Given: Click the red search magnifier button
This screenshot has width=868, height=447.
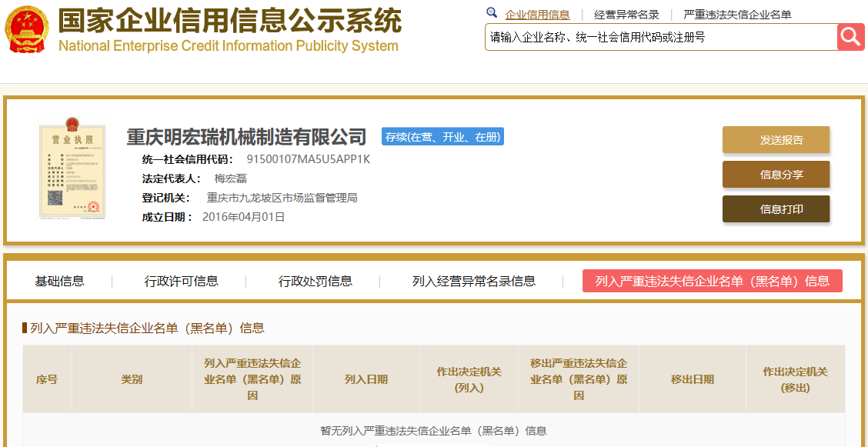Looking at the screenshot, I should [x=851, y=37].
